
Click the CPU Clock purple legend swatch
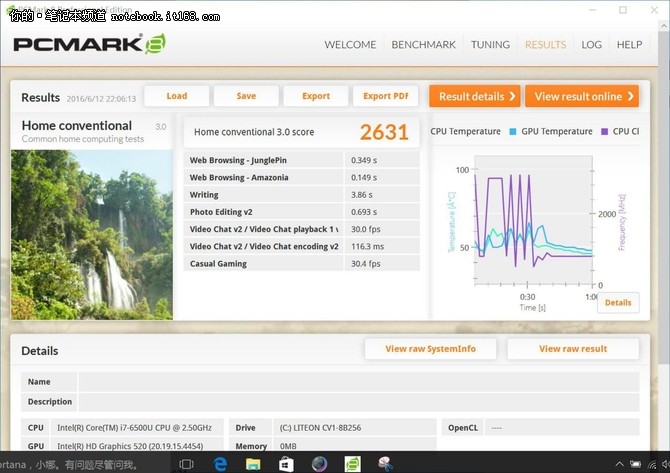pyautogui.click(x=604, y=132)
